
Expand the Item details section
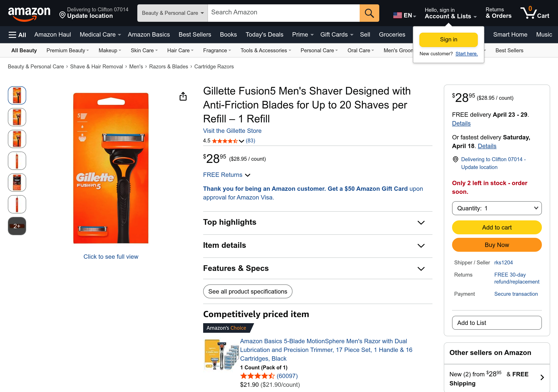click(421, 246)
